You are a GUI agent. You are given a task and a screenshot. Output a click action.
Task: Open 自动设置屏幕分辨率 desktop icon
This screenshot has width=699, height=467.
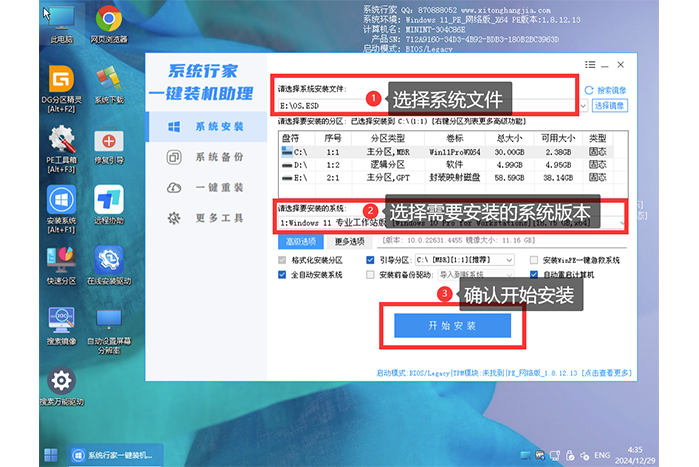pos(109,331)
